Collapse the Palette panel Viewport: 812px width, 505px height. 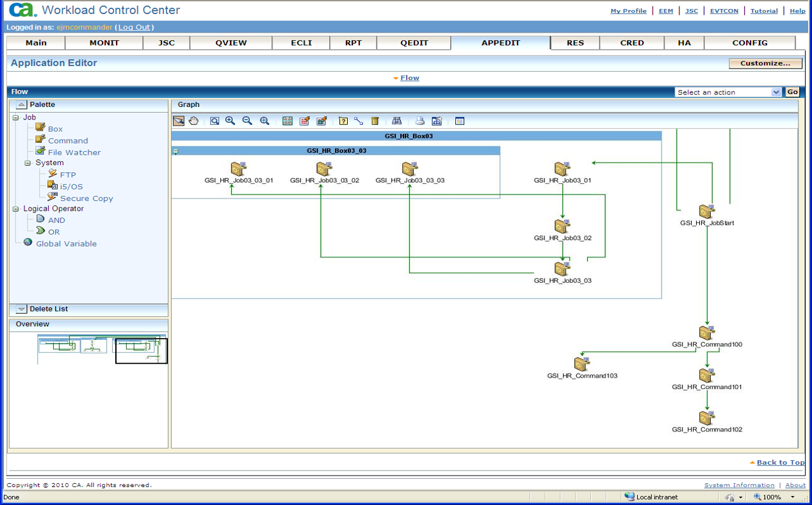[21, 104]
